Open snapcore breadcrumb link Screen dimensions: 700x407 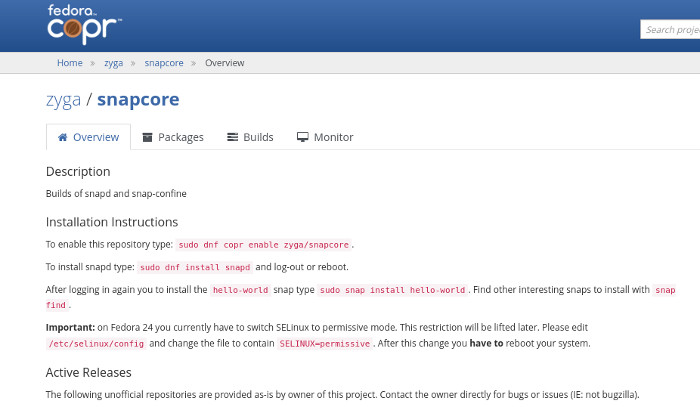point(164,63)
